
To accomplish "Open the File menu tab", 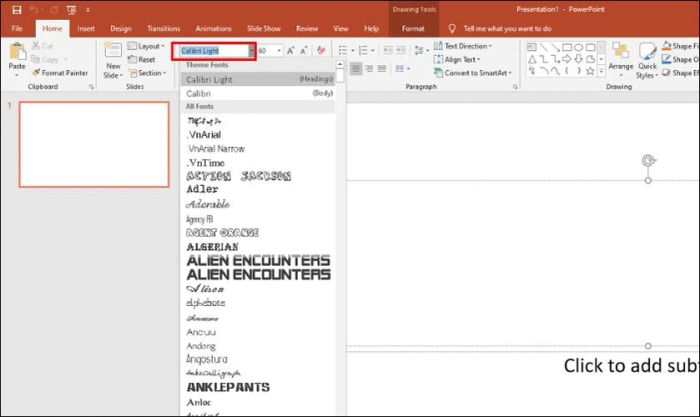I will click(x=17, y=29).
